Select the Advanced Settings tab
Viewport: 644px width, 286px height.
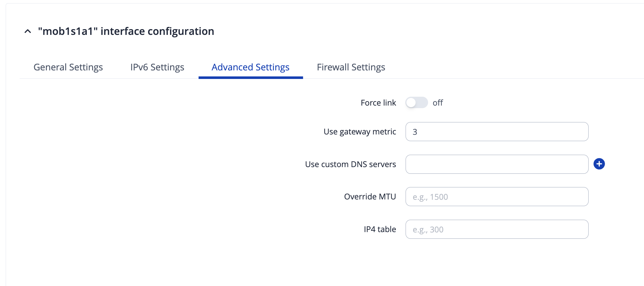click(250, 67)
